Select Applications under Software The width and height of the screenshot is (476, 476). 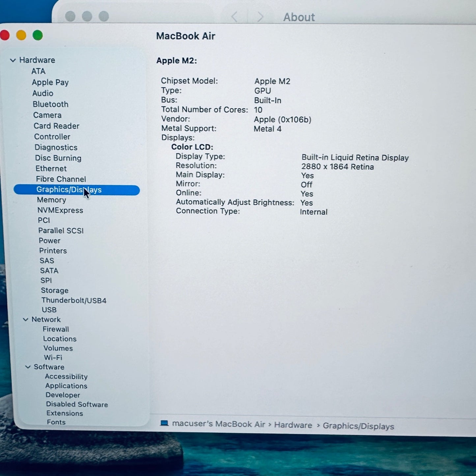coord(67,386)
